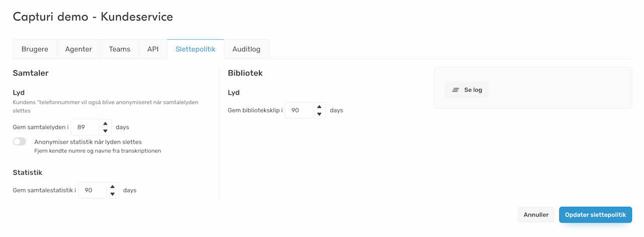Enable Anonymiser statistik toggle
The height and width of the screenshot is (237, 644).
point(20,142)
